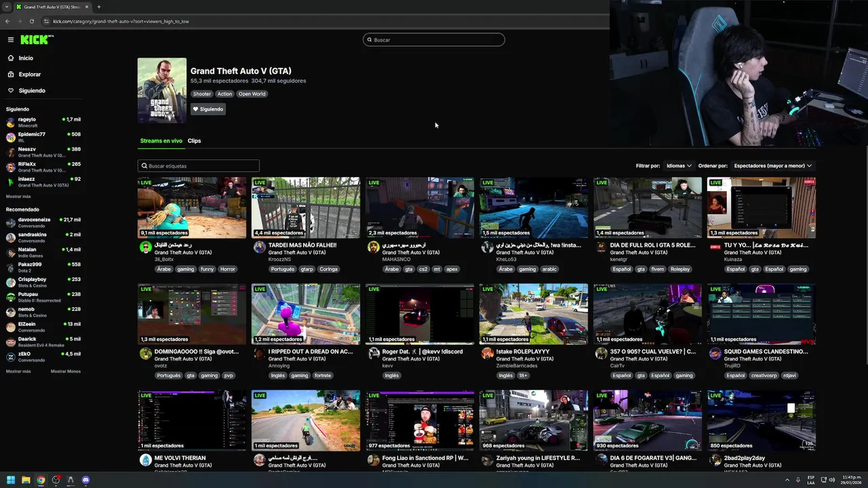Open the tab search dropdown arrow
Image resolution: width=868 pixels, height=488 pixels.
coord(7,7)
